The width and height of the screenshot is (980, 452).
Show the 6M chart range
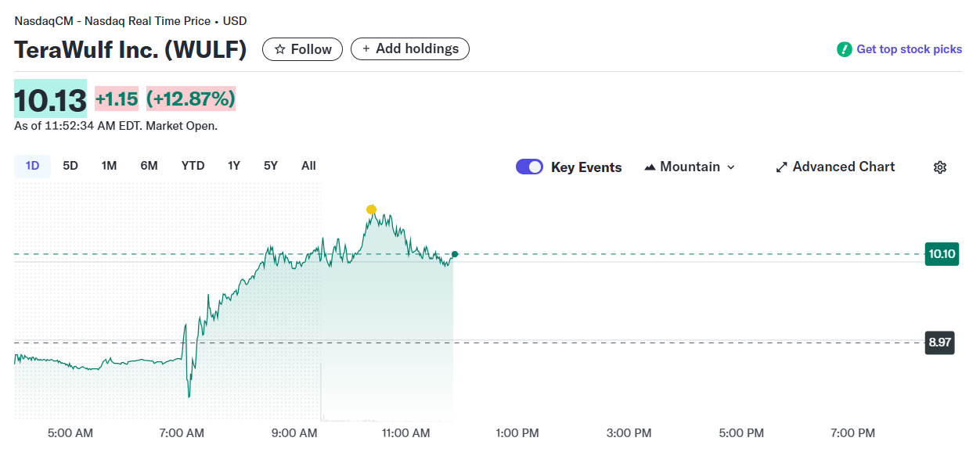tap(149, 166)
